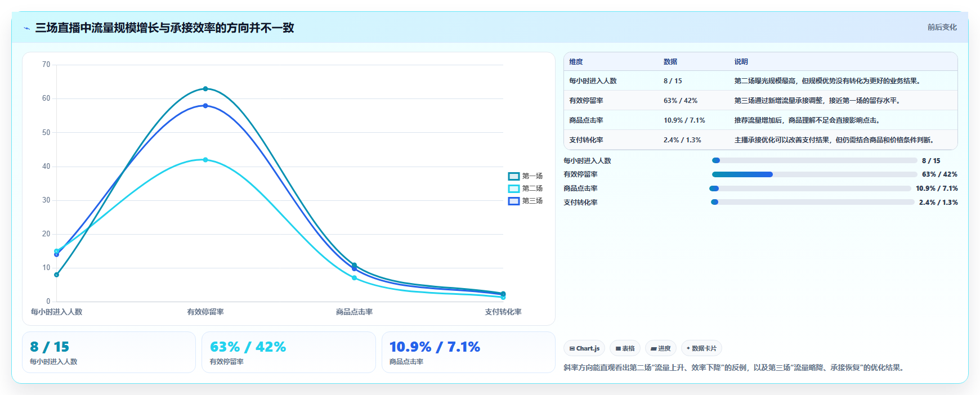The width and height of the screenshot is (980, 395).
Task: Click the y-axis tick label 70
Action: 46,65
